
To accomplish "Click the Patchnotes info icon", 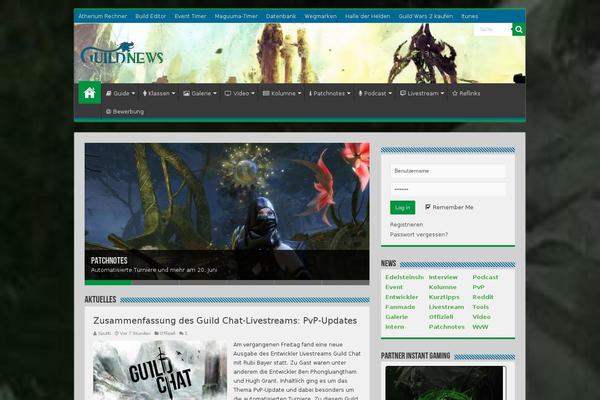I will (x=310, y=93).
